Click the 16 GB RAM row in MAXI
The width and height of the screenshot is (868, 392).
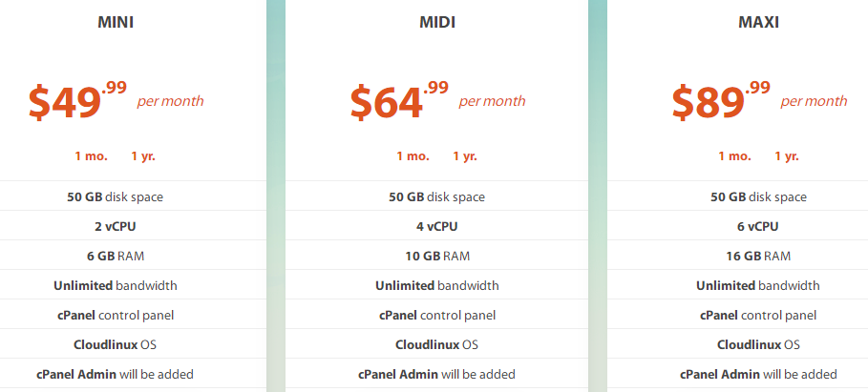(758, 256)
